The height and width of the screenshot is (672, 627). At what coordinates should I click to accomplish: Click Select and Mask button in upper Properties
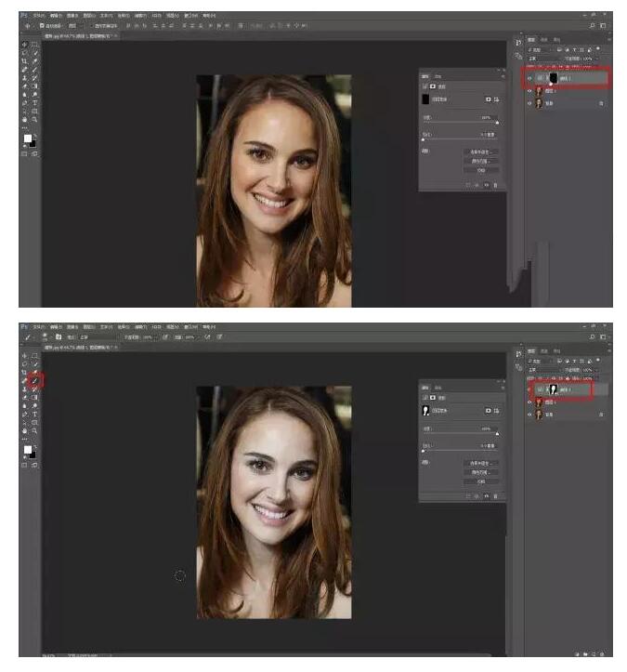(x=480, y=152)
